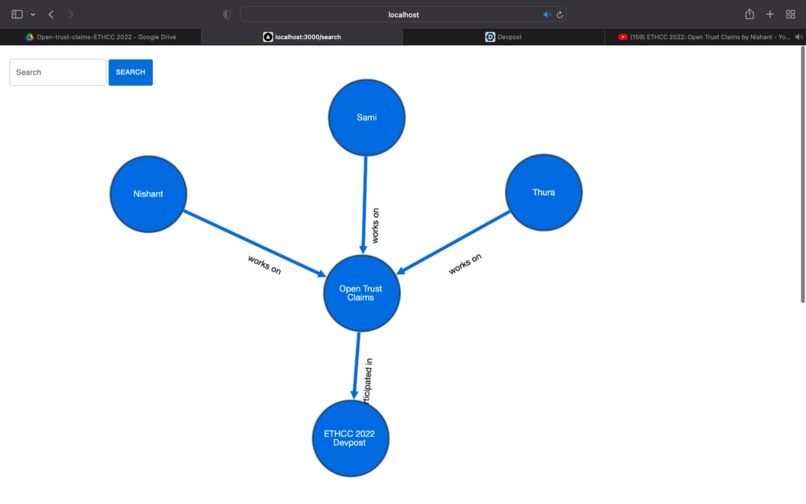Select the localhost:3000/search tab
The image size is (806, 504).
(302, 37)
